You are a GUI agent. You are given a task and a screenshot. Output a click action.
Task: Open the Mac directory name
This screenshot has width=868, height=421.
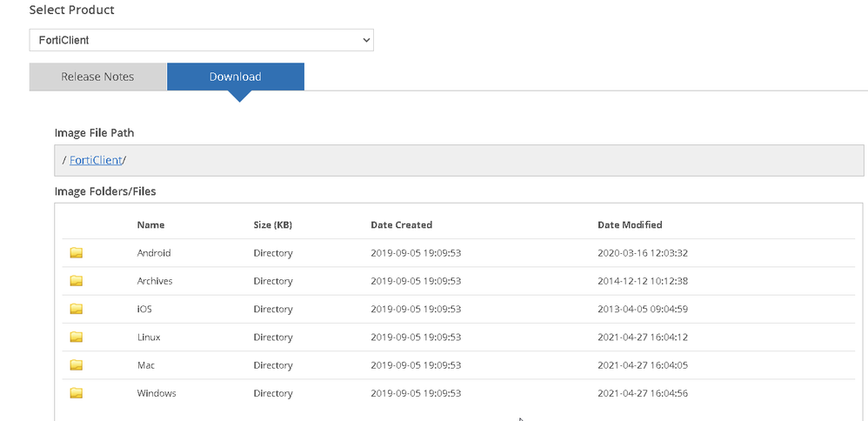pos(146,365)
